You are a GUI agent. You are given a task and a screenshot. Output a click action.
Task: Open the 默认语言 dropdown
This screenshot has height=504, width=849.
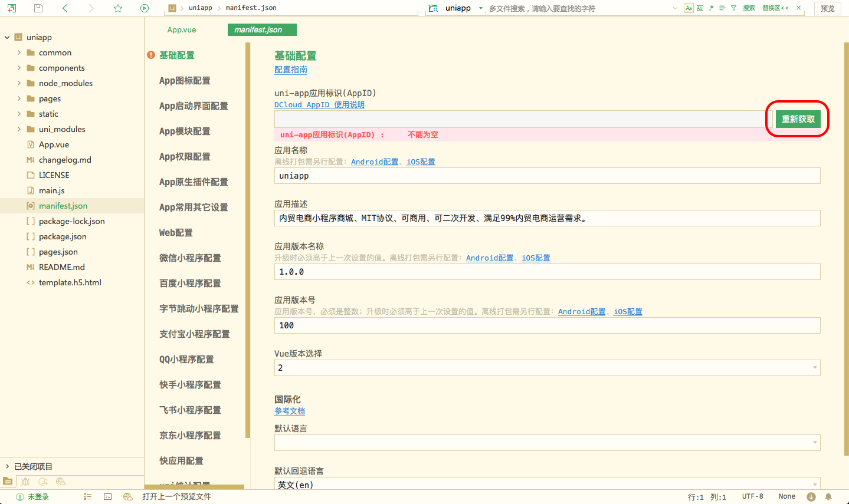[x=548, y=443]
